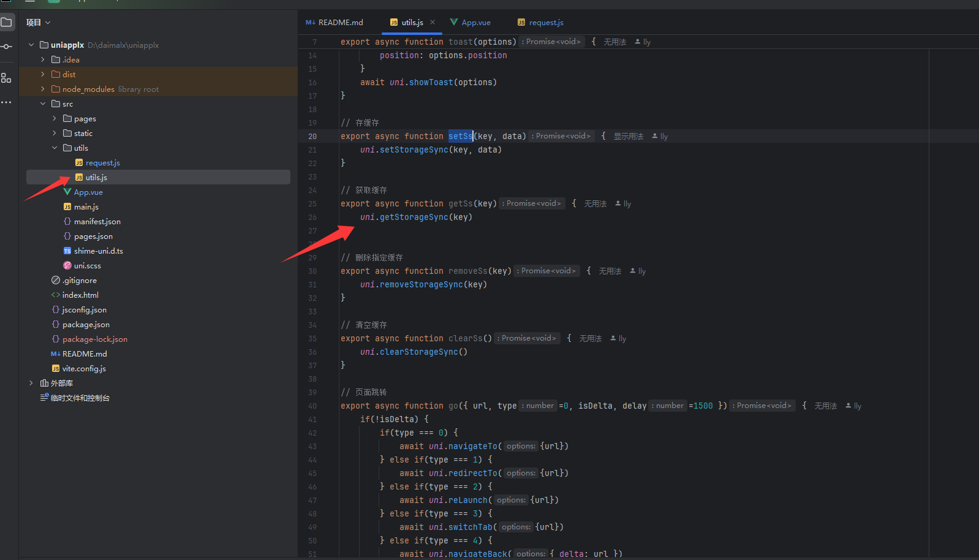Click the removeSs function name in code

(x=468, y=271)
